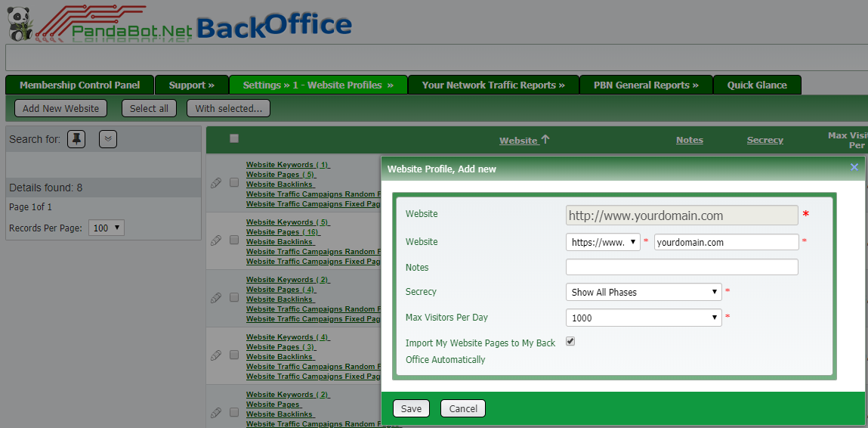Uncheck Import My Website Pages automatically checkbox
868x428 pixels.
[570, 341]
